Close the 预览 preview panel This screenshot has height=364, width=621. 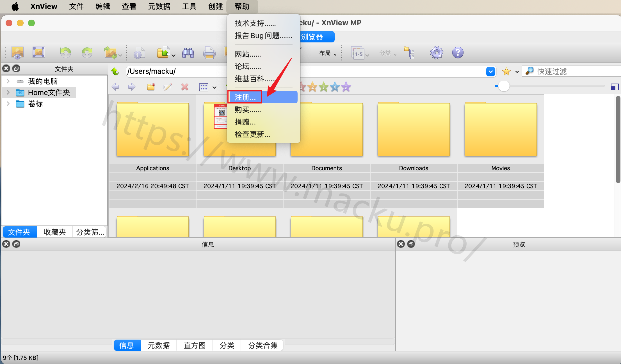pos(401,244)
